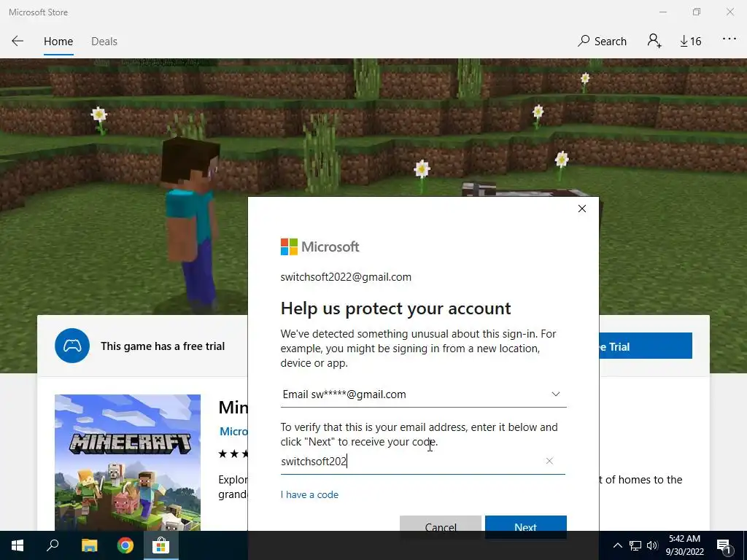
Task: Click the Microsoft logo in dialog
Action: (x=320, y=246)
